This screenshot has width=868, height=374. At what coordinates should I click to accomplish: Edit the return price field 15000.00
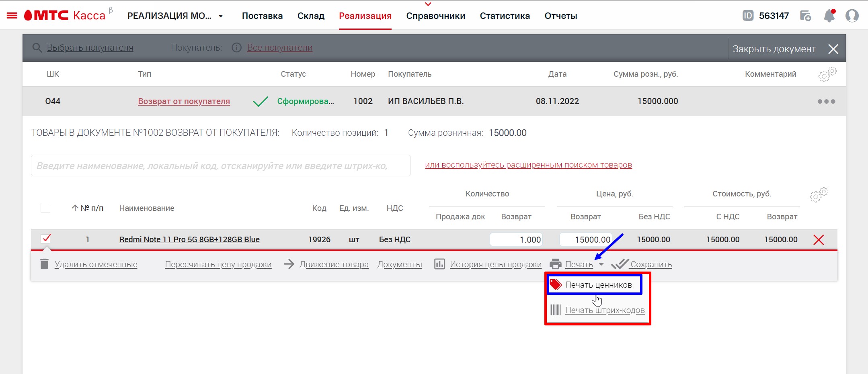pos(585,239)
